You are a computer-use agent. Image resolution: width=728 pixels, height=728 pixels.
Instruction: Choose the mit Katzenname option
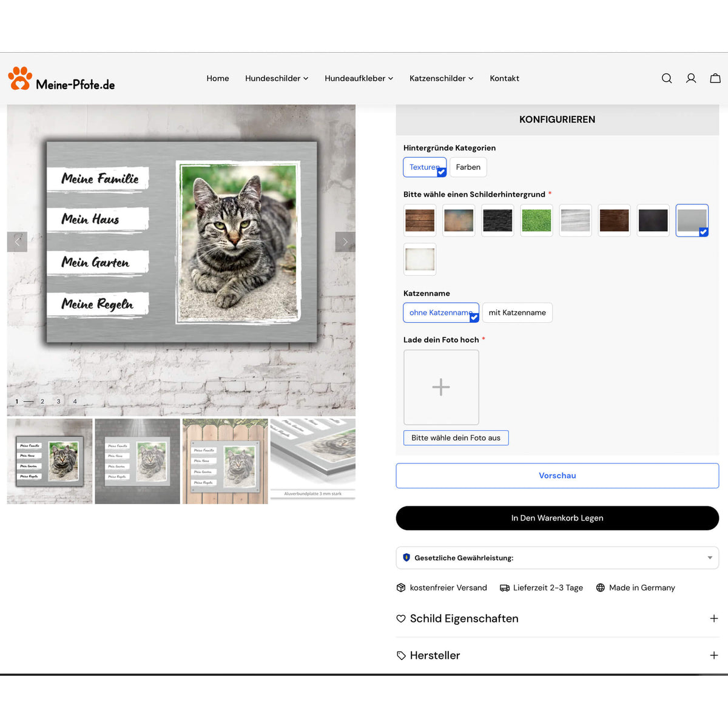(517, 312)
